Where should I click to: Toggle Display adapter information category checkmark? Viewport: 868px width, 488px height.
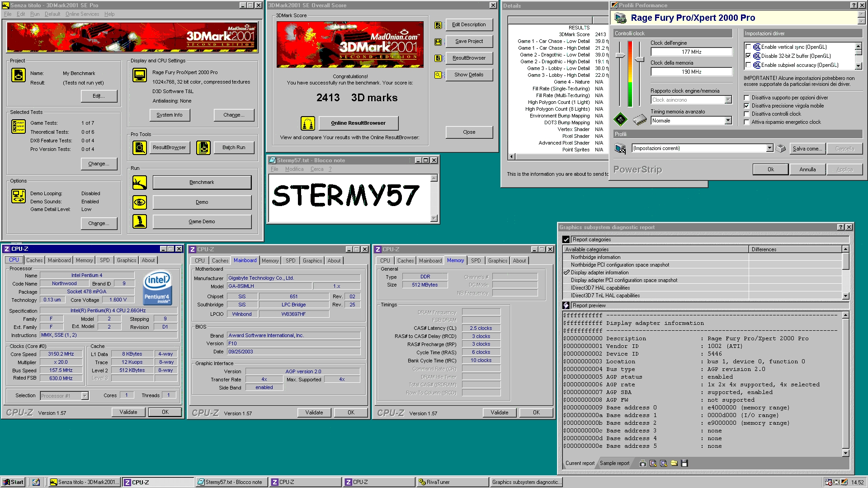pos(566,272)
